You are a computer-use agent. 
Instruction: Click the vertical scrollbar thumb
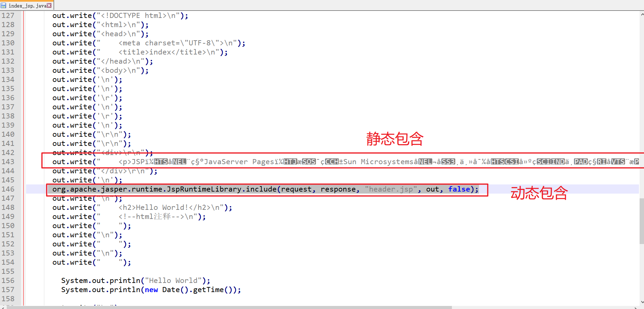pos(642,221)
